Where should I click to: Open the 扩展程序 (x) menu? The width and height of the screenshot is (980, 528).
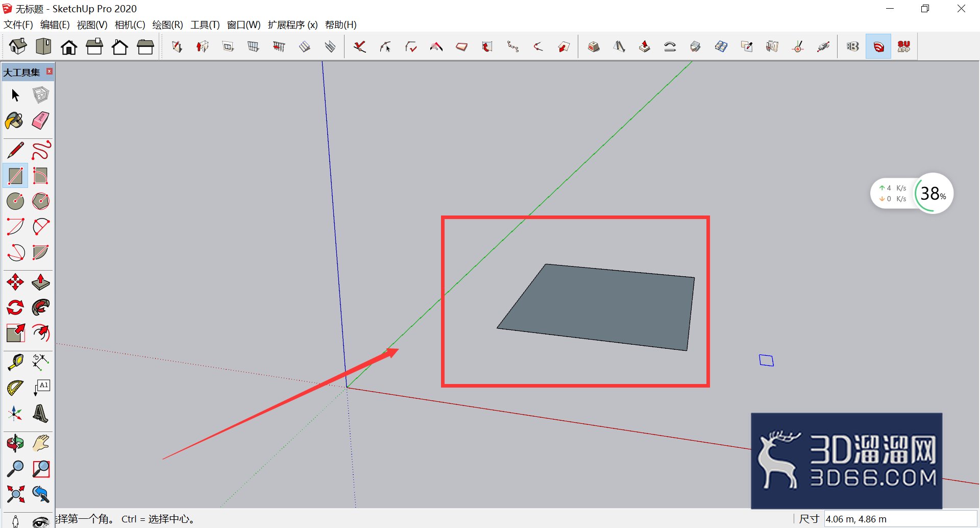292,25
